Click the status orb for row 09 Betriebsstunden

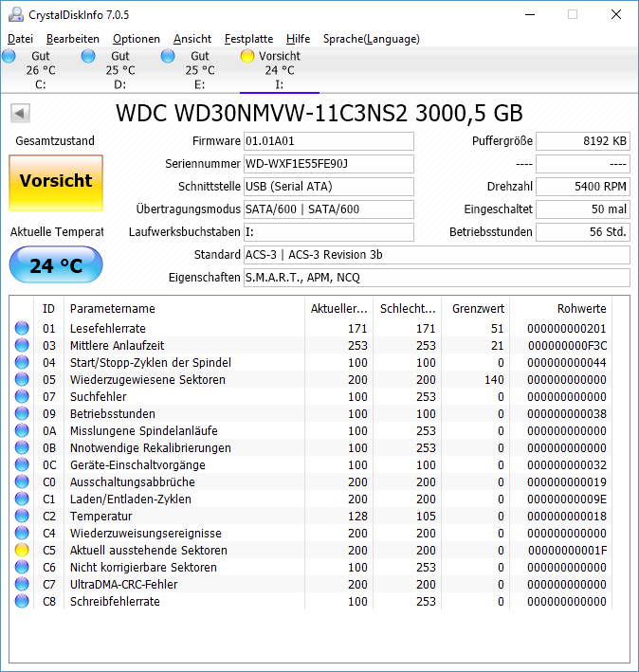coord(22,413)
